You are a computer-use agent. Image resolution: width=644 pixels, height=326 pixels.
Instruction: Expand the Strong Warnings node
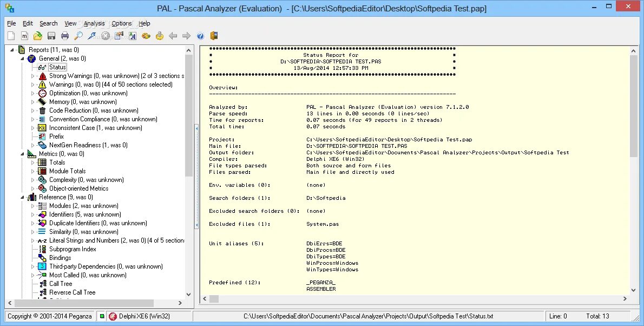point(33,76)
